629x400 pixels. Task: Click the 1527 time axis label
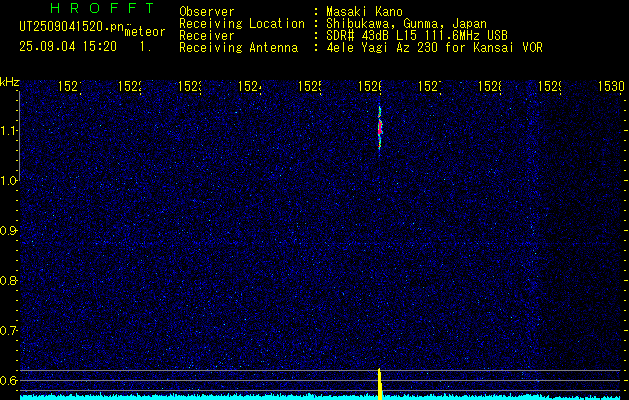point(430,86)
